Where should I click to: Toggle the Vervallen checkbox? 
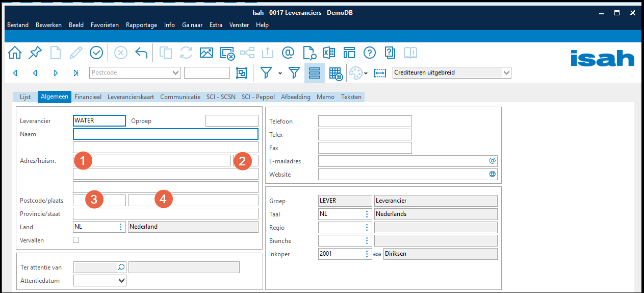76,240
